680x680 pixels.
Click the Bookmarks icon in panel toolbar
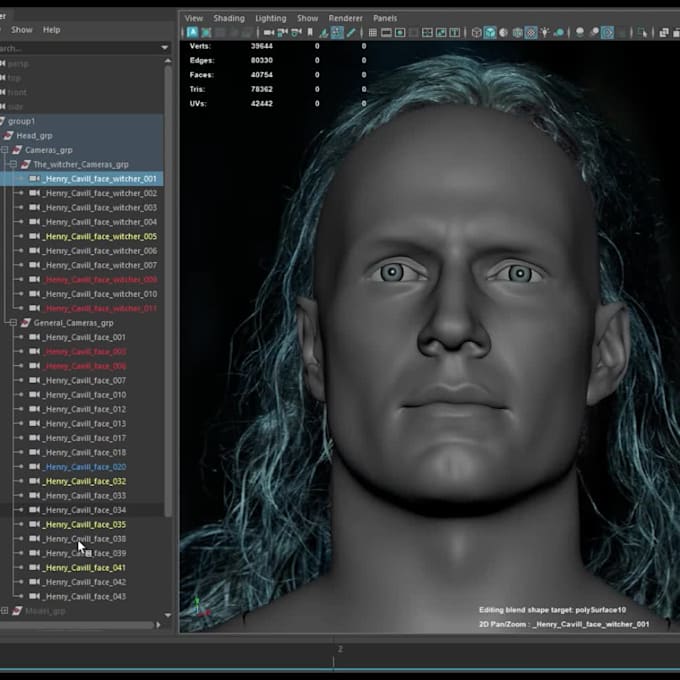pyautogui.click(x=310, y=33)
